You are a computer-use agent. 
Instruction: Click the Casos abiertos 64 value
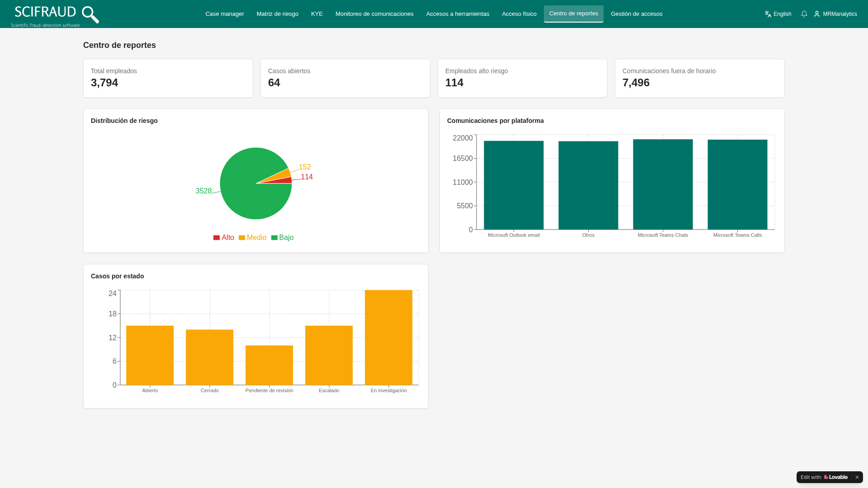click(274, 83)
